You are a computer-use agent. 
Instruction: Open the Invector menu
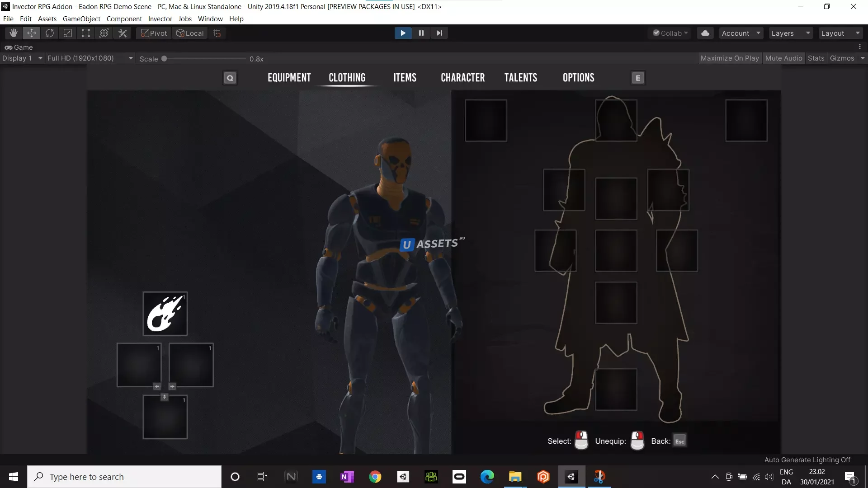tap(160, 19)
